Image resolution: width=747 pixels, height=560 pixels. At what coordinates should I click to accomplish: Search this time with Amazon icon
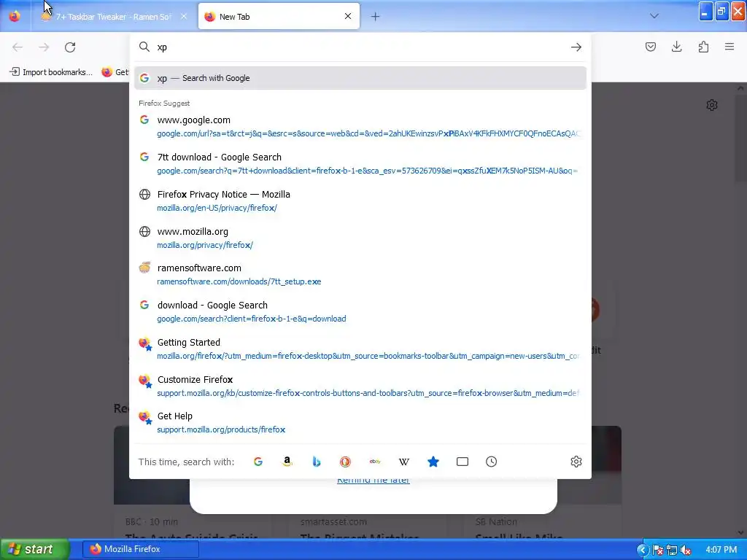tap(287, 462)
